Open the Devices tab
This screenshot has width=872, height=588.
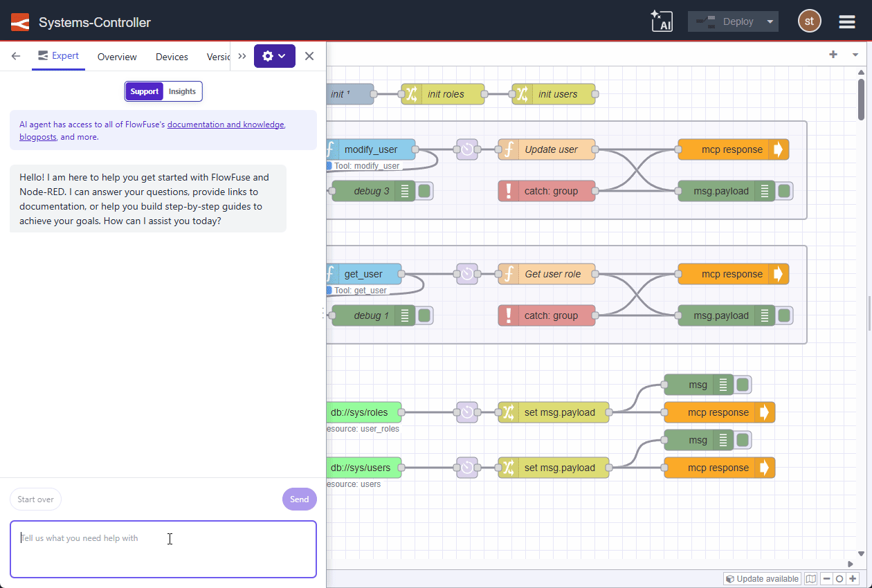[x=171, y=57]
